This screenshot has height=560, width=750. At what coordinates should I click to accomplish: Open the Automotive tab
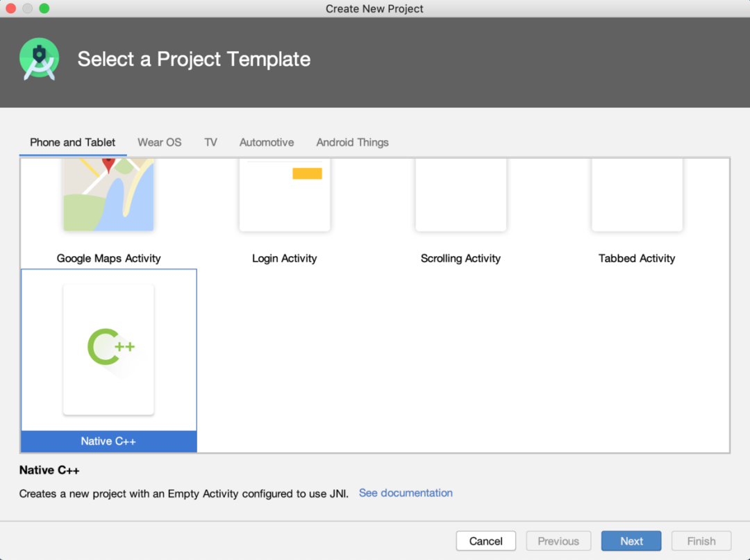tap(267, 142)
